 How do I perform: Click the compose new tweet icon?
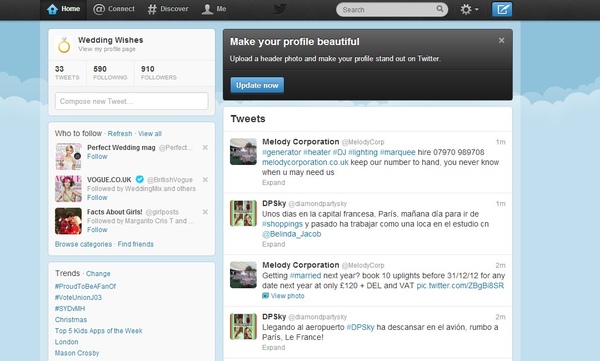pyautogui.click(x=502, y=9)
